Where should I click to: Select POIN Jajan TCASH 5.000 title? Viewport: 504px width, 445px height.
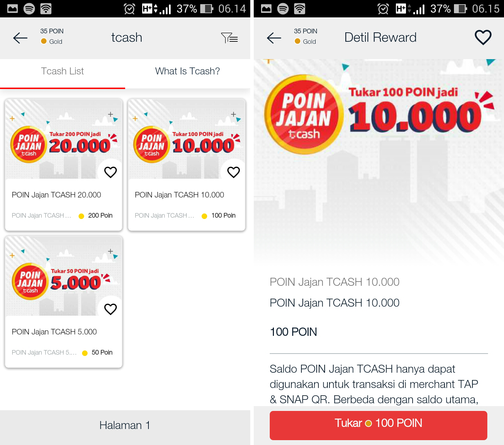(54, 332)
